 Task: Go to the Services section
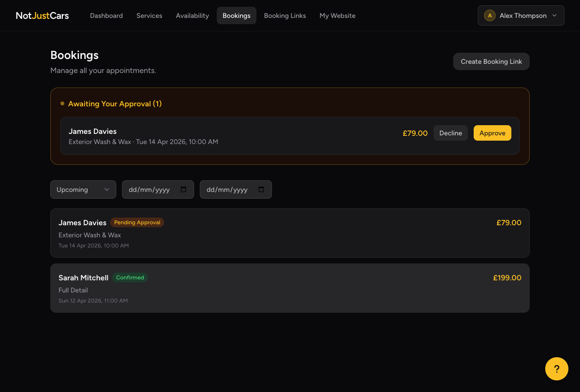coord(149,15)
